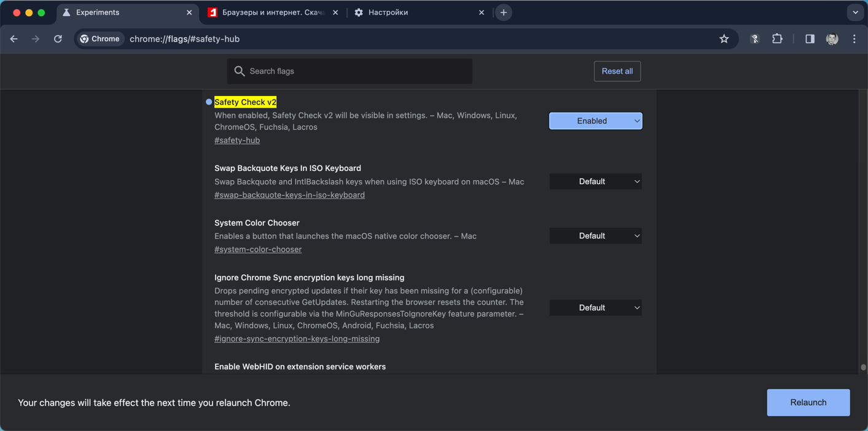868x431 pixels.
Task: Click the Search flags input field
Action: pyautogui.click(x=356, y=71)
